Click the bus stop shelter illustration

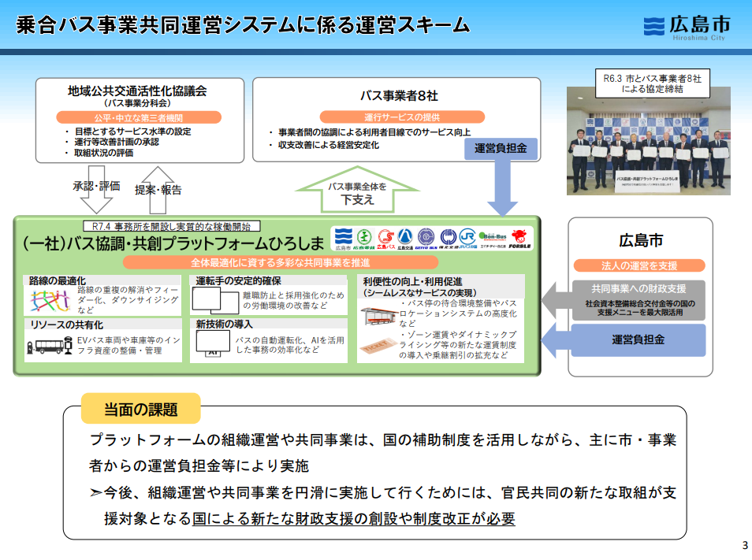point(378,313)
